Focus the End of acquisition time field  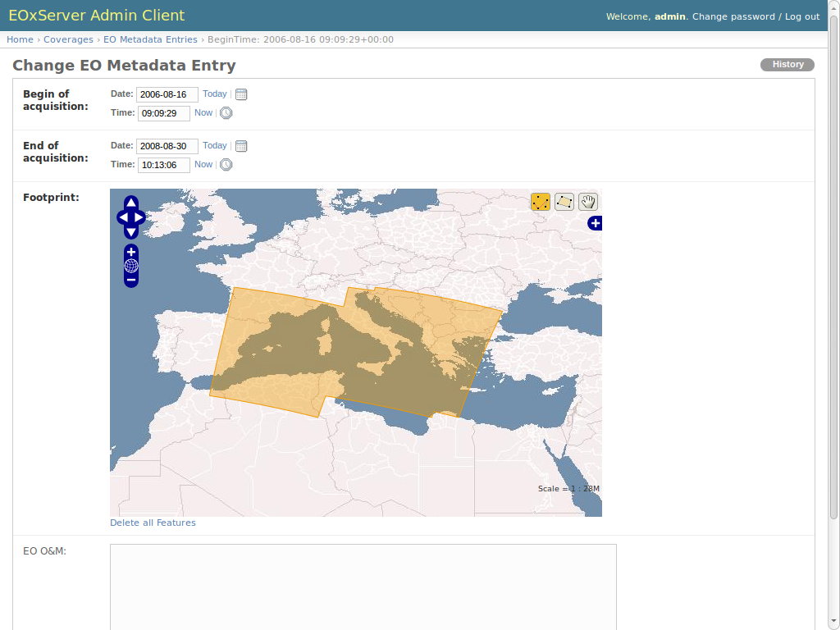164,164
